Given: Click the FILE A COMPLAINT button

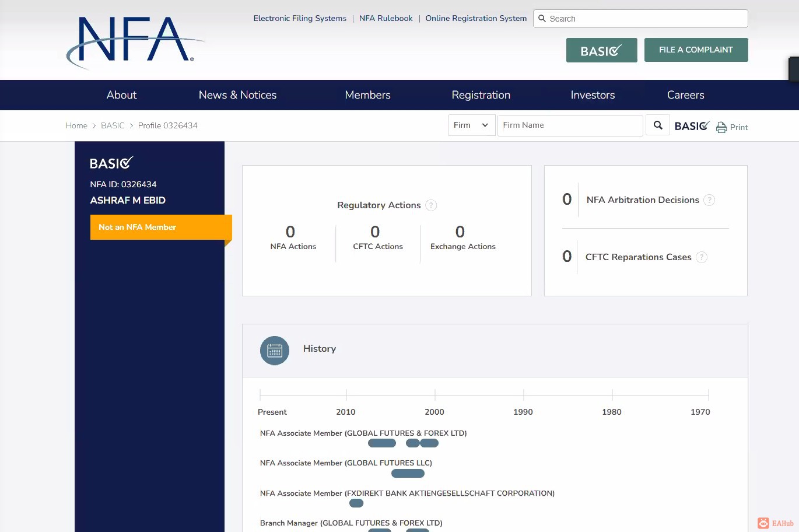Looking at the screenshot, I should 696,50.
